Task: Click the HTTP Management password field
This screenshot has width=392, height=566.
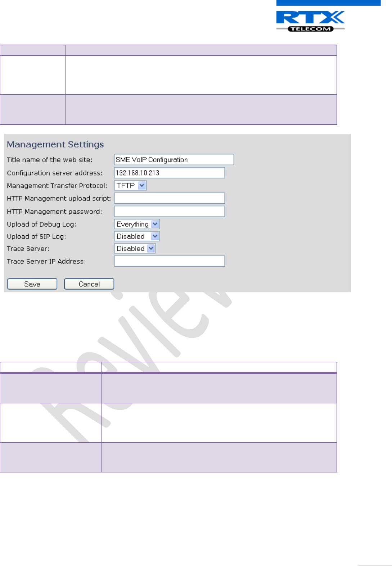Action: click(x=170, y=211)
